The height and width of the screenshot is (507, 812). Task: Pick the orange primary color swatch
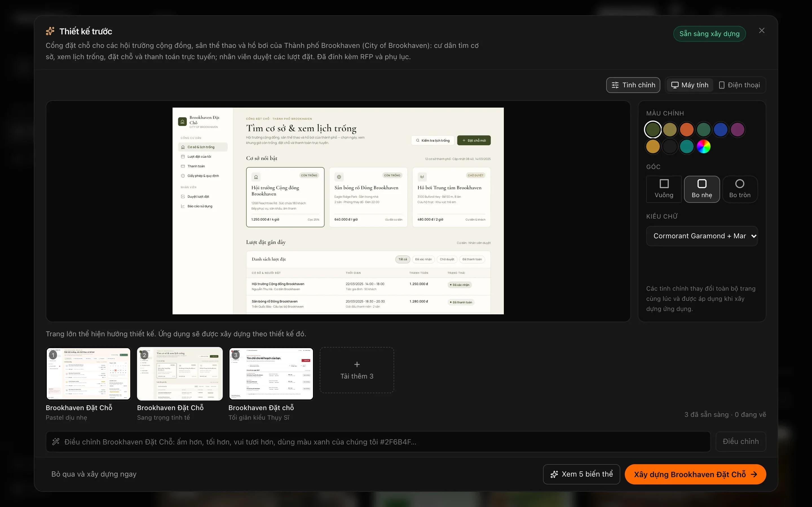687,130
